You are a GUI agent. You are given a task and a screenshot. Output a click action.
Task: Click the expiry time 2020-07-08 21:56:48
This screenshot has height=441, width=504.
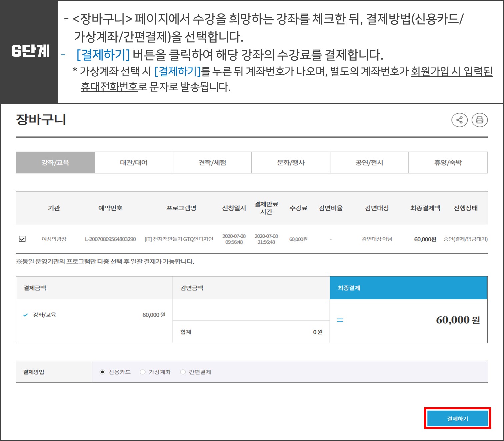tap(266, 239)
